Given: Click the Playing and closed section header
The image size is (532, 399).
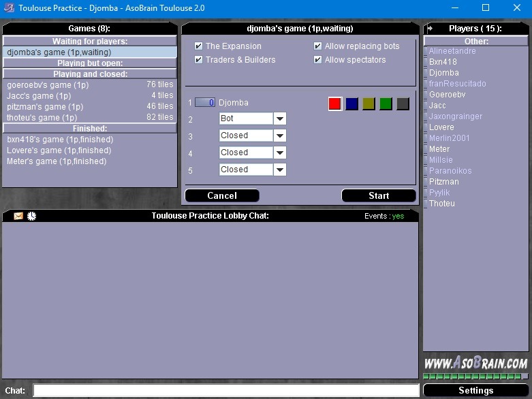Looking at the screenshot, I should [89, 74].
